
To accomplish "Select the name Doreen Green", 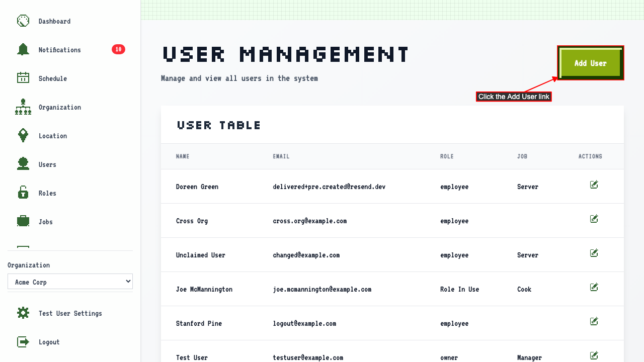I will (197, 187).
